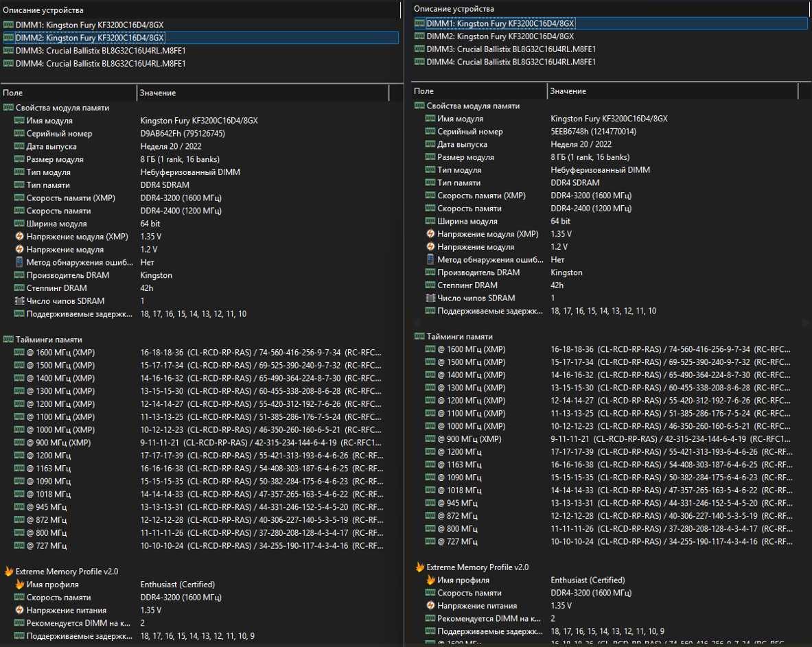Click left panel 'Серийный номер' row icon

tap(20, 133)
